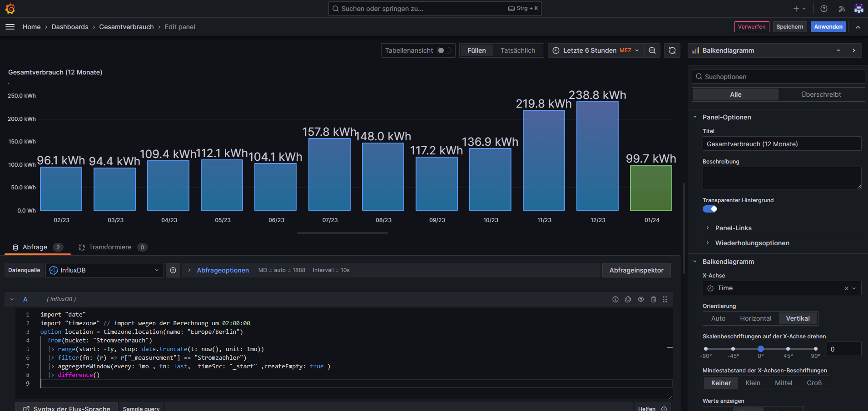
Task: Open the Balkendiagramm visualization picker
Action: point(767,50)
